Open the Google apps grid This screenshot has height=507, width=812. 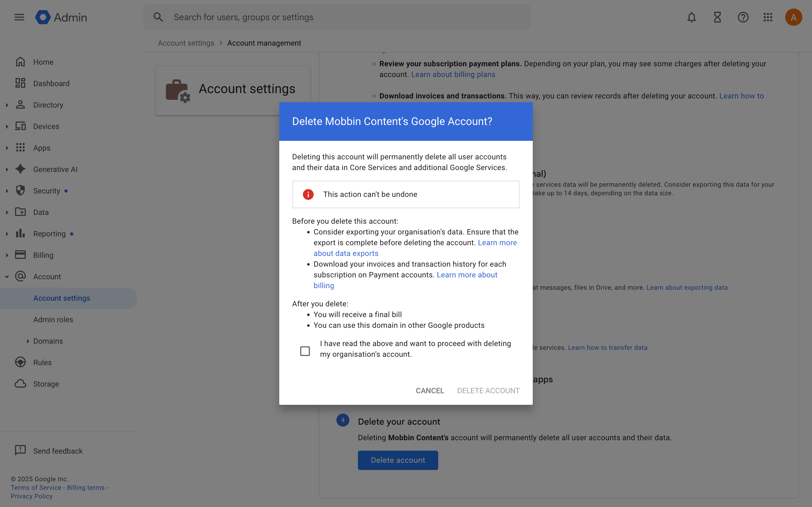point(768,17)
